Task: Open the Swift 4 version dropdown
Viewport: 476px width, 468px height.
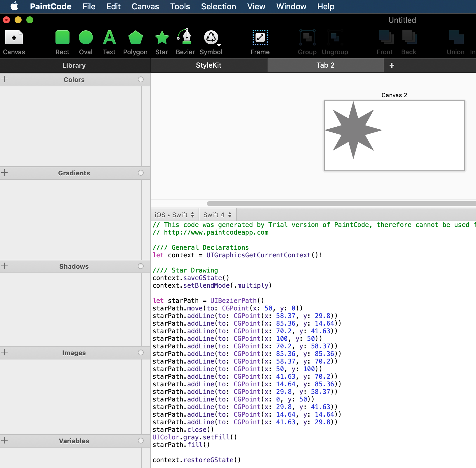Action: (x=218, y=215)
